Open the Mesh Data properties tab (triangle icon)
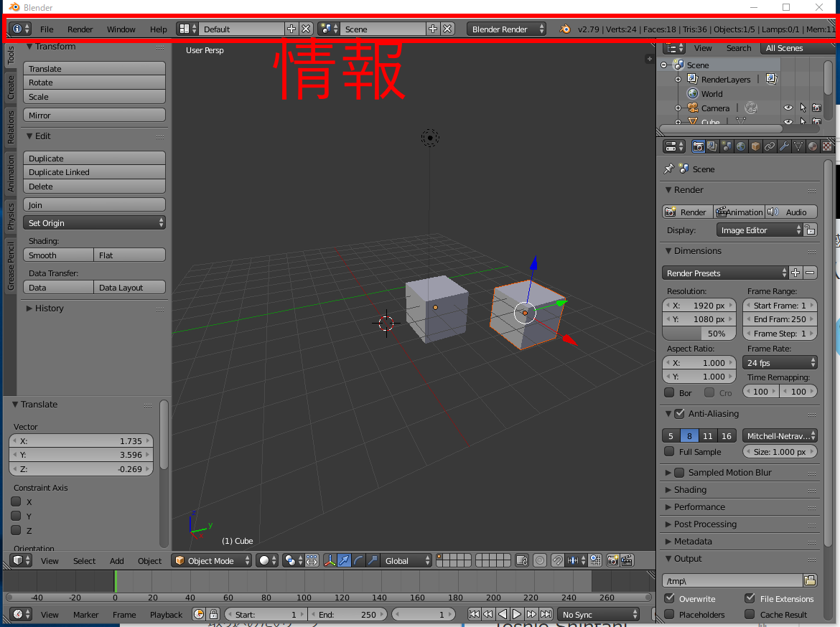This screenshot has height=627, width=840. (799, 146)
